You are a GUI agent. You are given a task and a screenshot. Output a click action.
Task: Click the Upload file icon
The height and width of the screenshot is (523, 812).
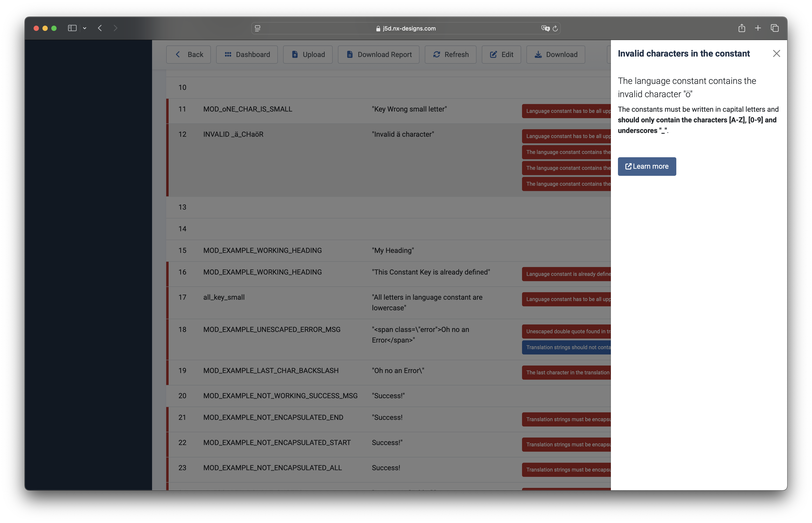pos(295,54)
